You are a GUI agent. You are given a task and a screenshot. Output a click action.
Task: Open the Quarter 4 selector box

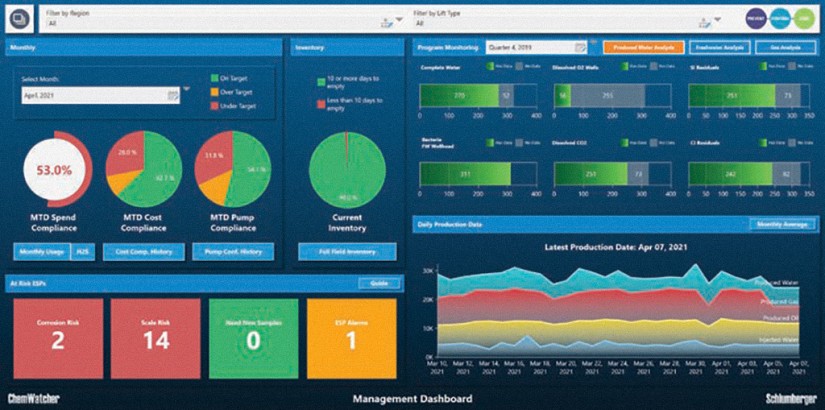537,47
